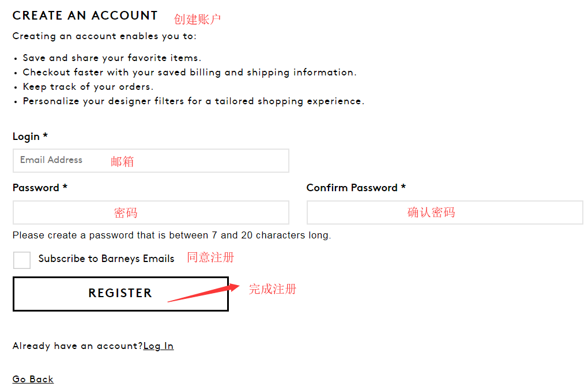
Task: Open the Log In link
Action: (159, 346)
